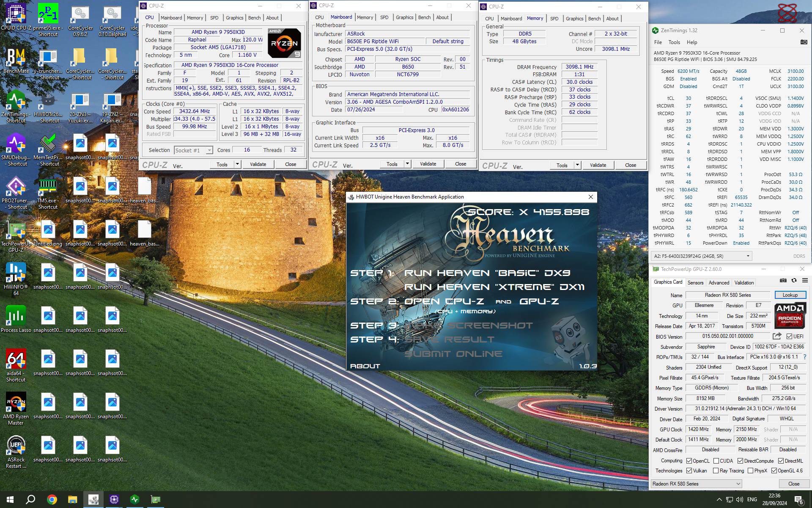The height and width of the screenshot is (508, 812).
Task: Toggle the Ray Tracing checkbox in GPU-Z
Action: [716, 471]
